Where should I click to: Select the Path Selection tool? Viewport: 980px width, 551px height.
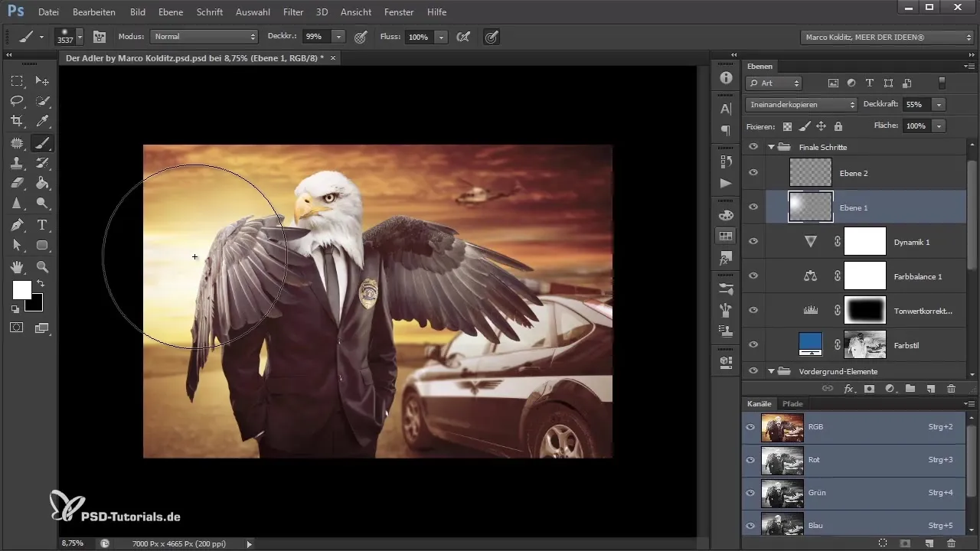[17, 246]
